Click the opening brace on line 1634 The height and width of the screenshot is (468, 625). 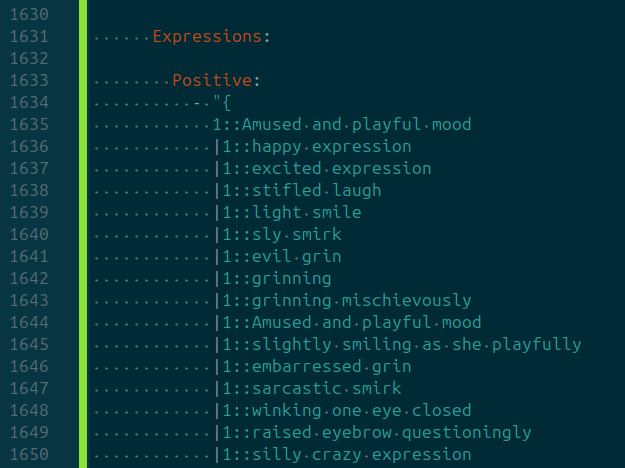click(x=226, y=103)
